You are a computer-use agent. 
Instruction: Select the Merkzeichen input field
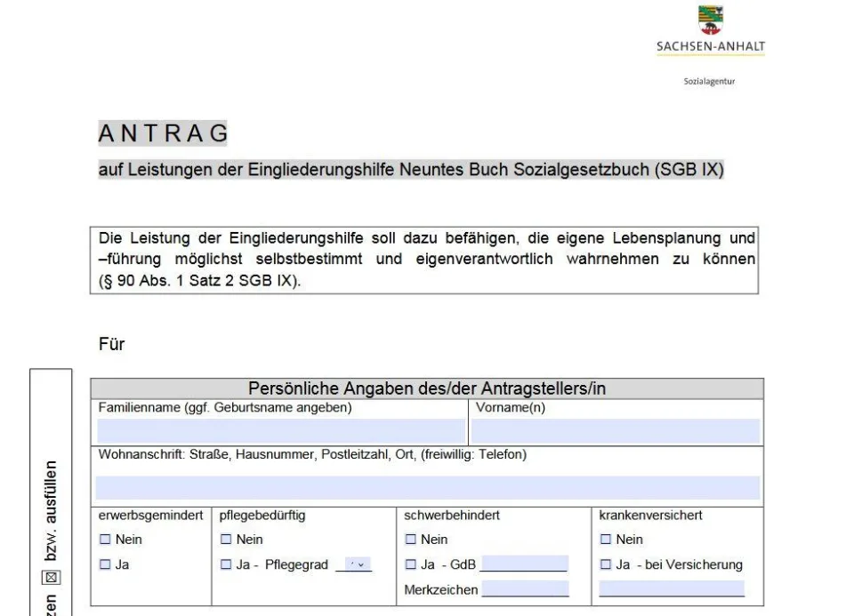[x=525, y=589]
